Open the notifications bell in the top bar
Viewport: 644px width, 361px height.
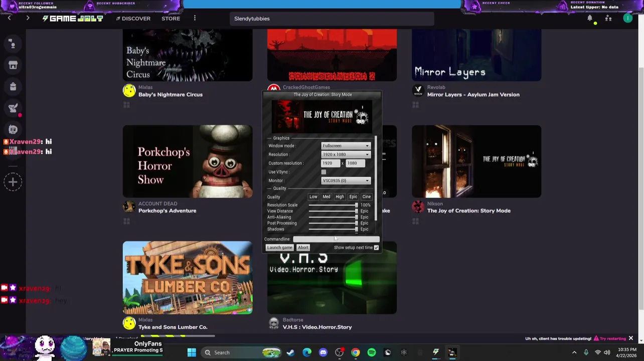click(x=590, y=19)
